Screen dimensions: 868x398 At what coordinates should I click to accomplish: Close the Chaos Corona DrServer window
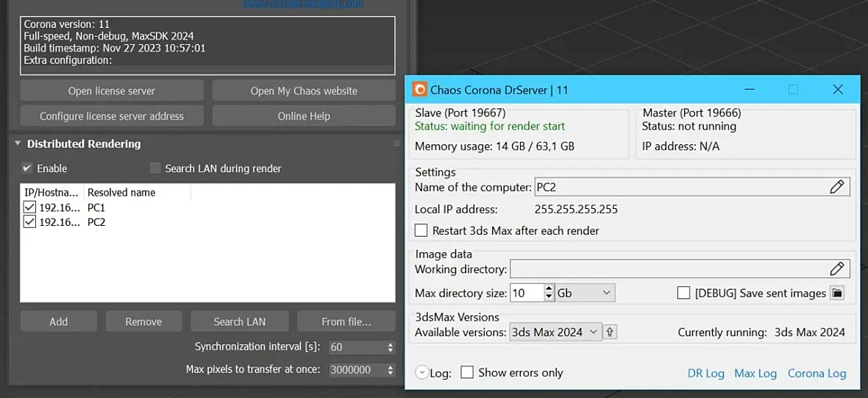coord(838,90)
